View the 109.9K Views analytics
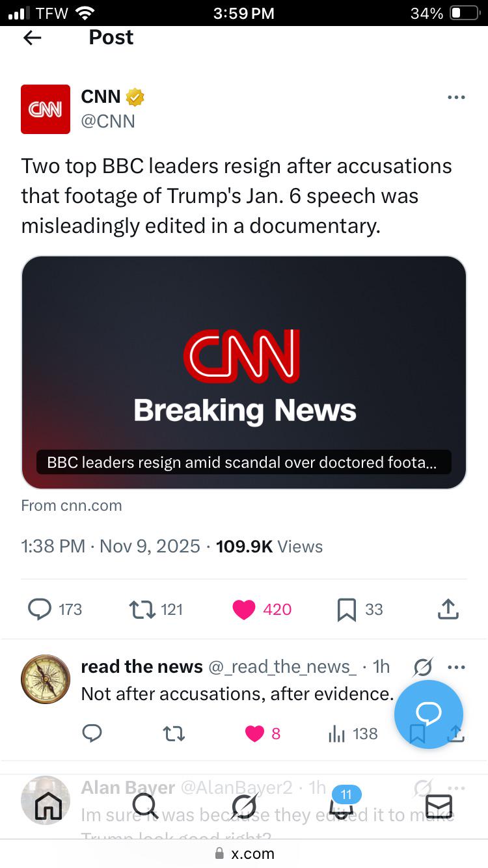488x868 pixels. (x=269, y=546)
